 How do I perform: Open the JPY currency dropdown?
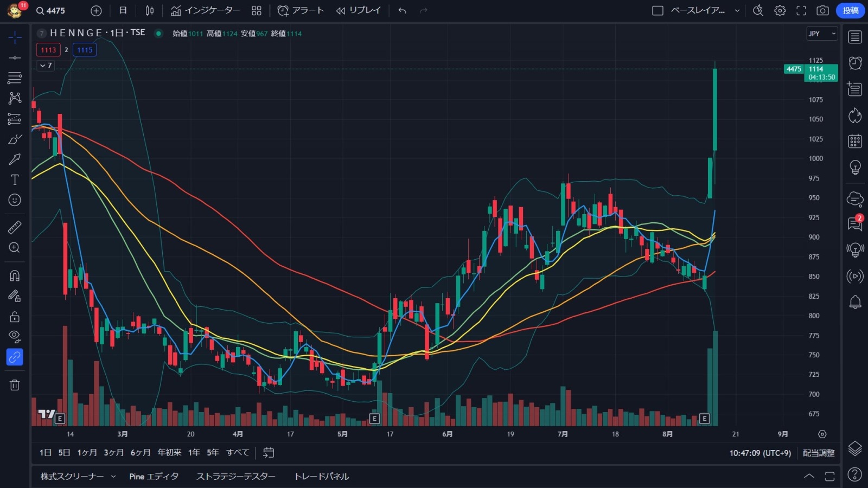click(822, 34)
